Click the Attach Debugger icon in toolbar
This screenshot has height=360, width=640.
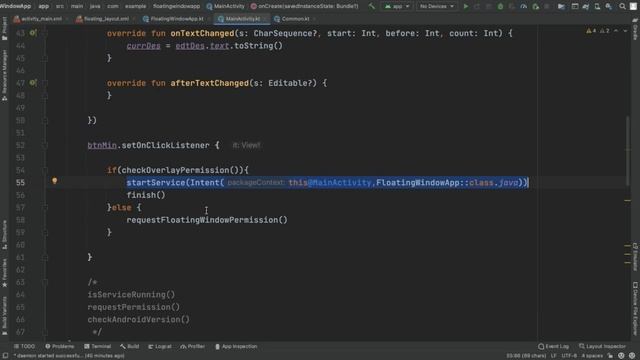click(x=536, y=6)
